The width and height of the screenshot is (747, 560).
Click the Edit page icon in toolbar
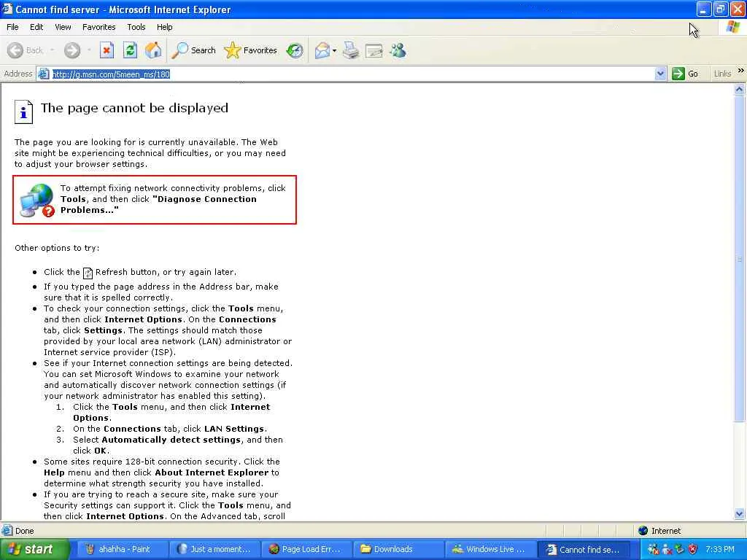point(374,50)
